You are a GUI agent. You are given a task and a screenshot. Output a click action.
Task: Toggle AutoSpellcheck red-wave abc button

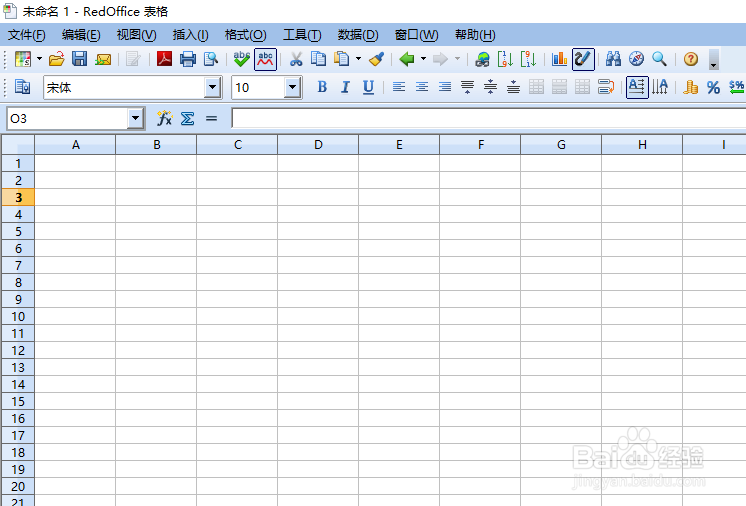(265, 59)
